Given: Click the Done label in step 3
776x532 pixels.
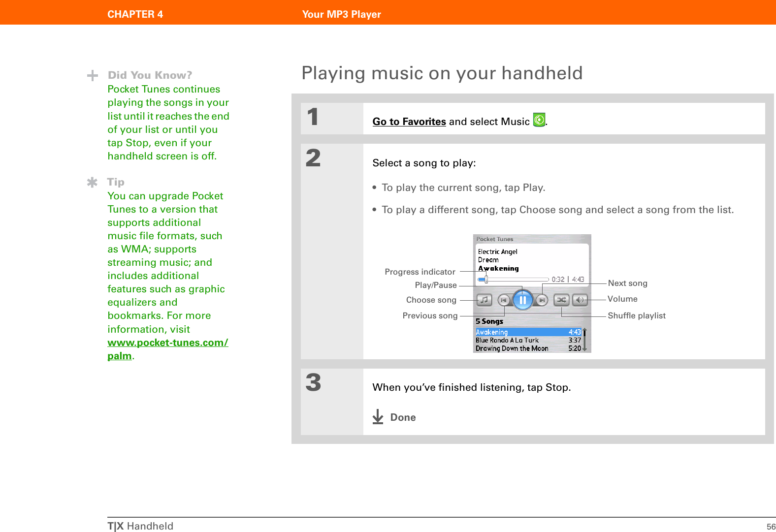Looking at the screenshot, I should pos(403,417).
